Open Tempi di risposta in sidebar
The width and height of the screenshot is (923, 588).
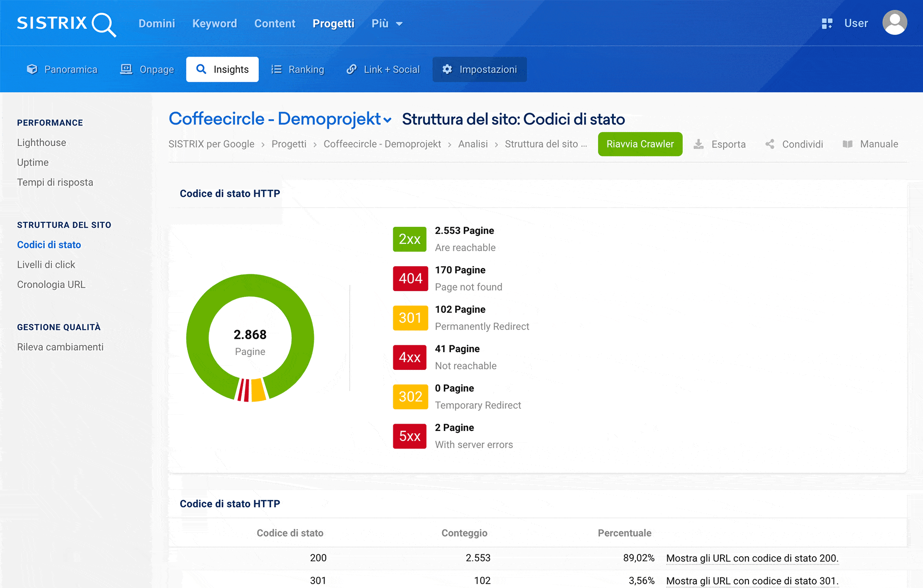click(x=55, y=182)
